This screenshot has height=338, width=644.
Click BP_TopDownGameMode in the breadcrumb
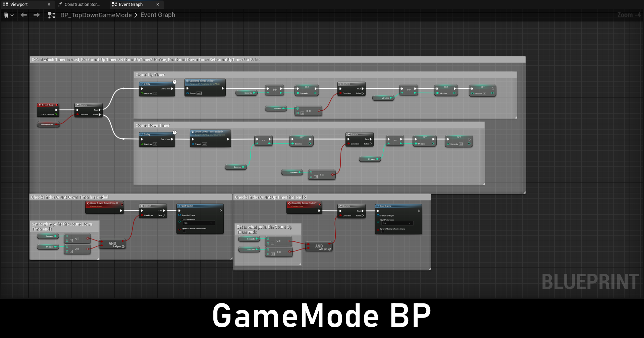[x=96, y=15]
